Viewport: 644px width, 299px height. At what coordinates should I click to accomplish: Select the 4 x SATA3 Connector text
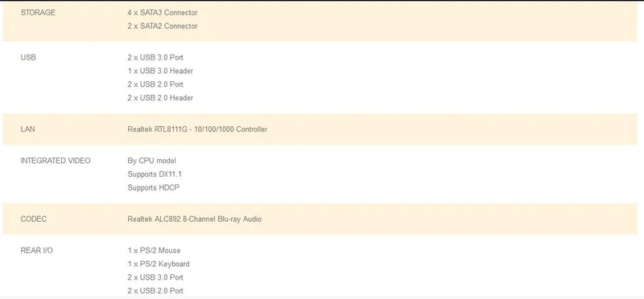[x=163, y=13]
